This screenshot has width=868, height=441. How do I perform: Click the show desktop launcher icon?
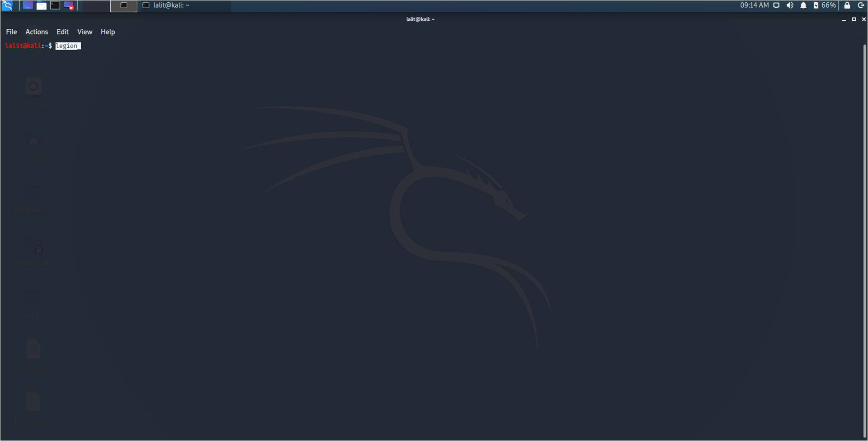point(28,5)
